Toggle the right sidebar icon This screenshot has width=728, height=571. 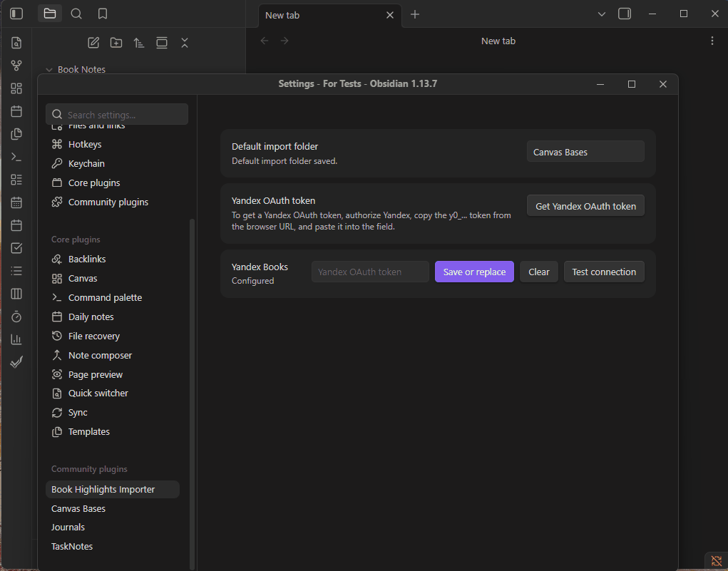(x=625, y=14)
